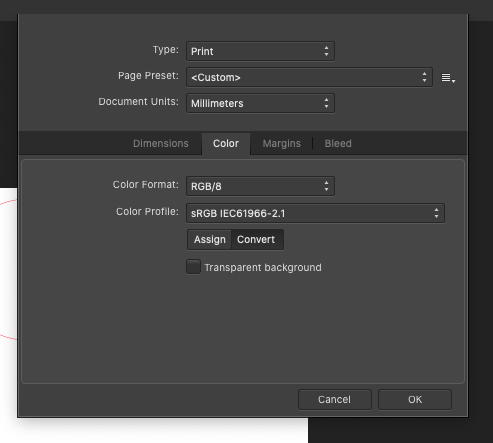Screen dimensions: 493x443
Task: Click the Cancel button
Action: tap(335, 399)
